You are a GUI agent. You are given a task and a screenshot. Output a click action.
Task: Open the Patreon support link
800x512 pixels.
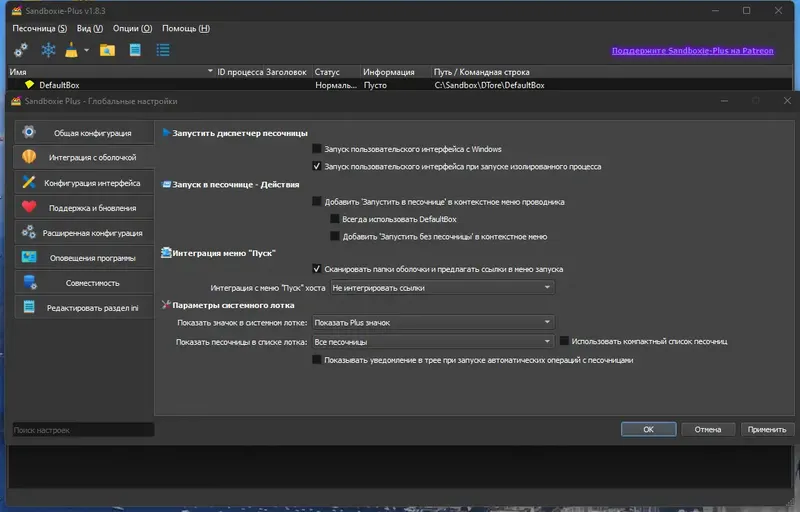pyautogui.click(x=692, y=50)
